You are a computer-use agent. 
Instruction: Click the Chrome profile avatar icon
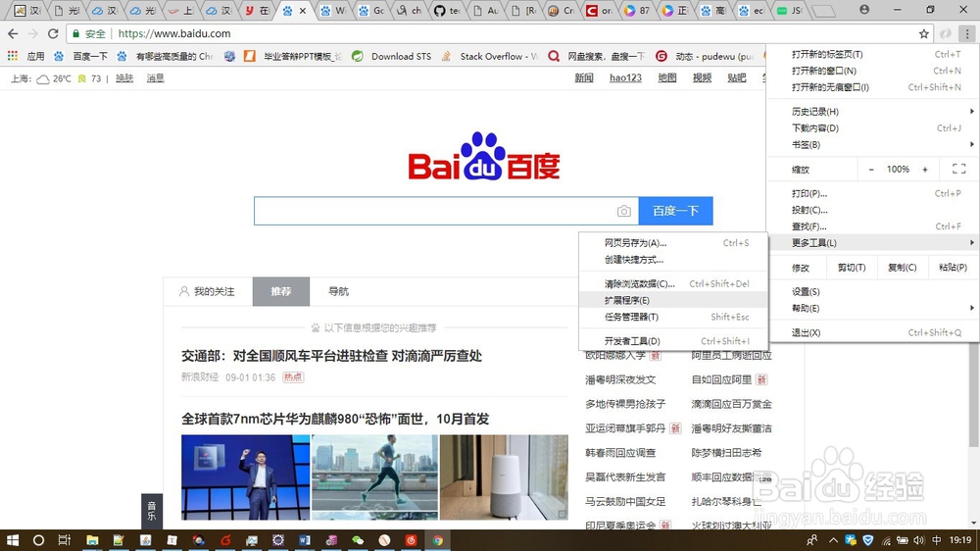coord(864,10)
